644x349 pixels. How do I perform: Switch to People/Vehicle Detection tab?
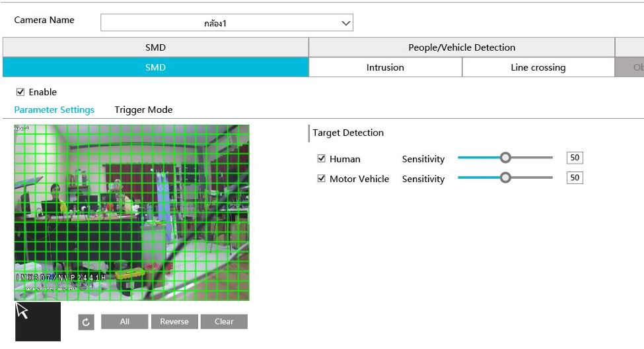[462, 48]
